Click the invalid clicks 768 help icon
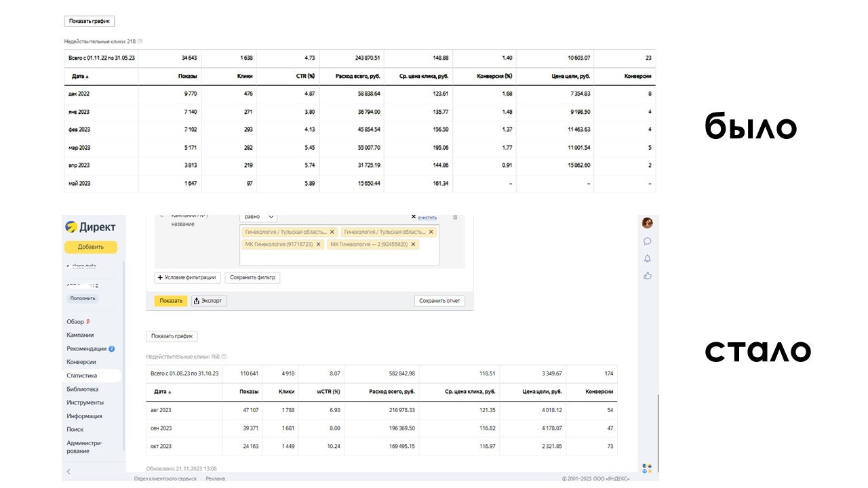The height and width of the screenshot is (488, 868). tap(224, 357)
